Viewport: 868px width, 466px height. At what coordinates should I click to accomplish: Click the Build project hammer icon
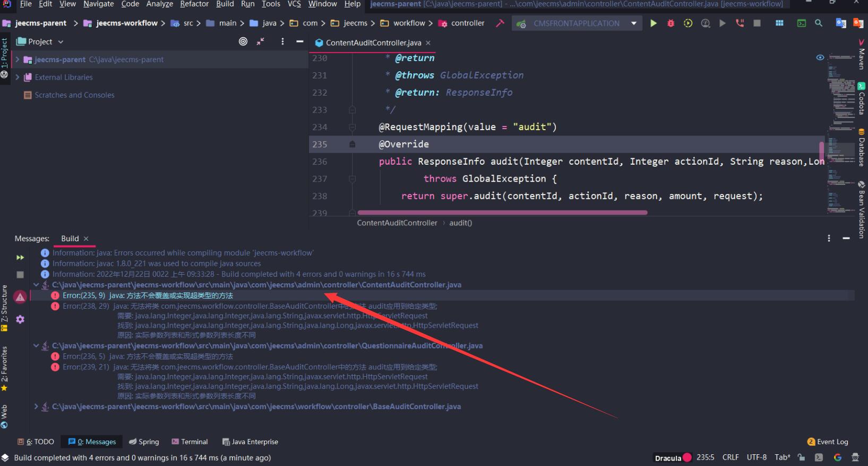tap(500, 23)
